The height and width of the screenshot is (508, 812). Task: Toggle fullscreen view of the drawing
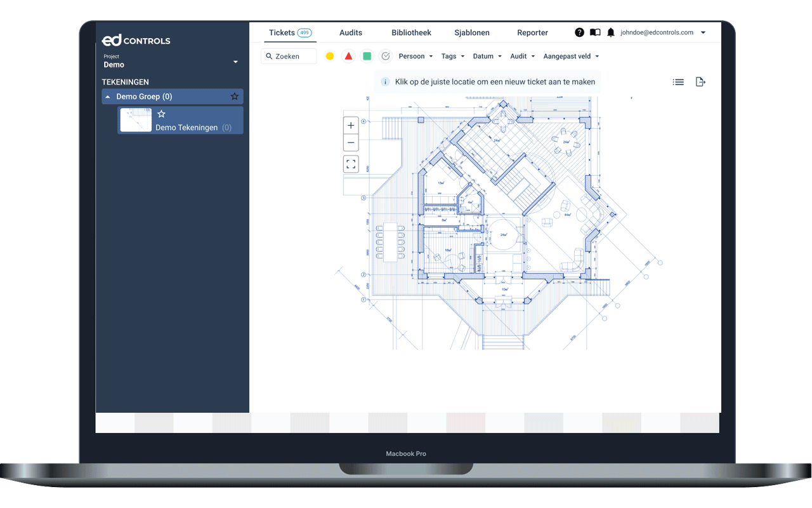(351, 164)
